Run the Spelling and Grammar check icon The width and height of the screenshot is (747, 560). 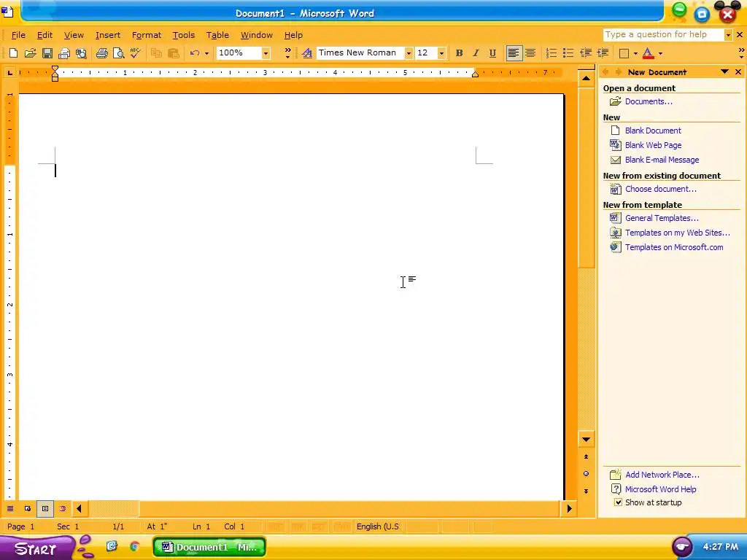[136, 52]
